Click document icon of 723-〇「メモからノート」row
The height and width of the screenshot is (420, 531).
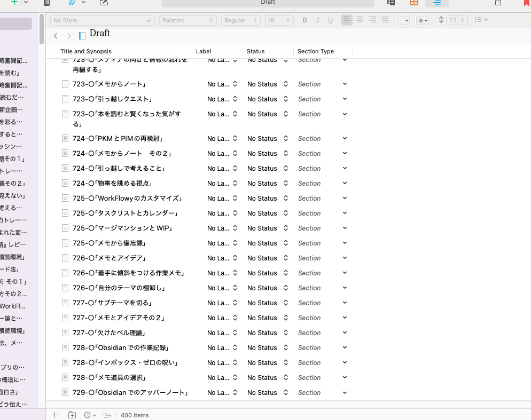coord(65,84)
